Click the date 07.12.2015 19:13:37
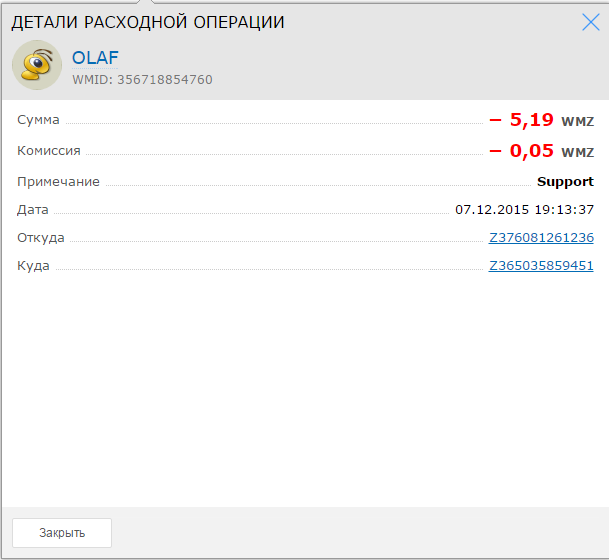Screen dimensions: 611x560 [524, 210]
